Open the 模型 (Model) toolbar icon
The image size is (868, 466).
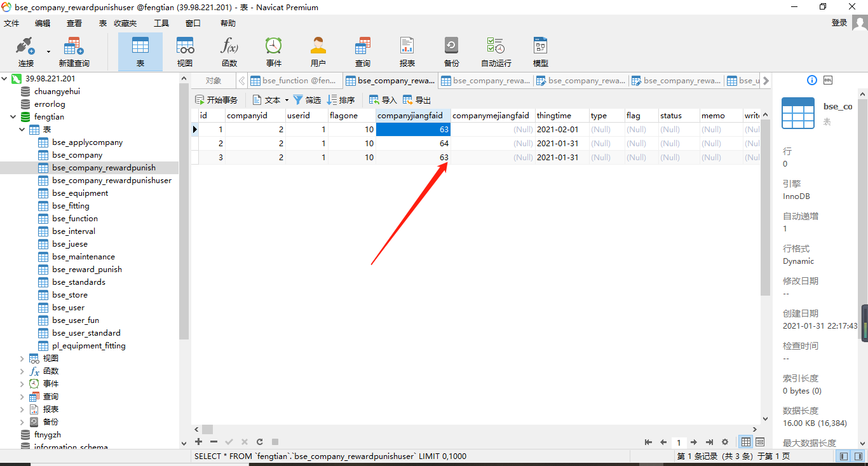540,51
